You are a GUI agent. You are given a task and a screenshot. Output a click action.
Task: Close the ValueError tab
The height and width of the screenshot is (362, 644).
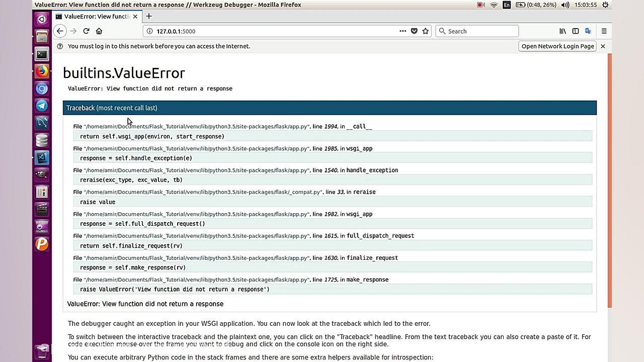(x=135, y=17)
